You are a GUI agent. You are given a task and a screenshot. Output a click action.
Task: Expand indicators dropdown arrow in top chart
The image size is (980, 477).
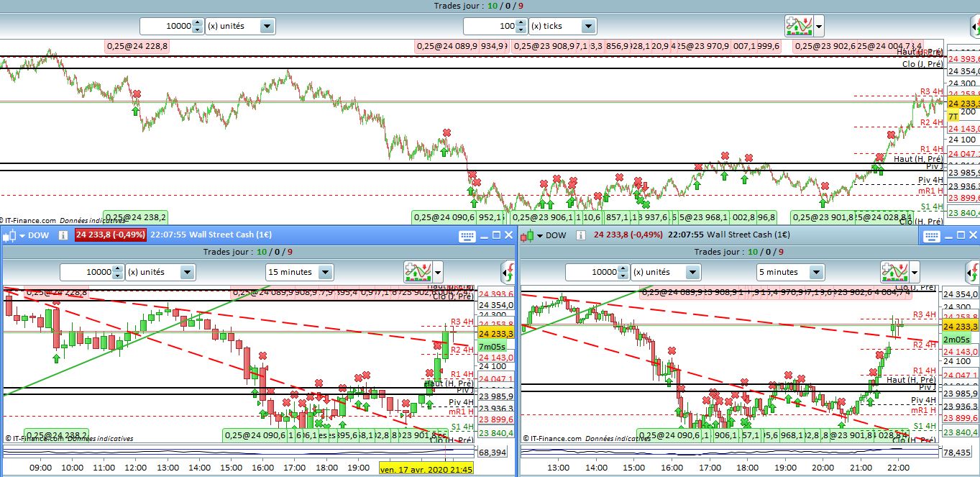819,27
